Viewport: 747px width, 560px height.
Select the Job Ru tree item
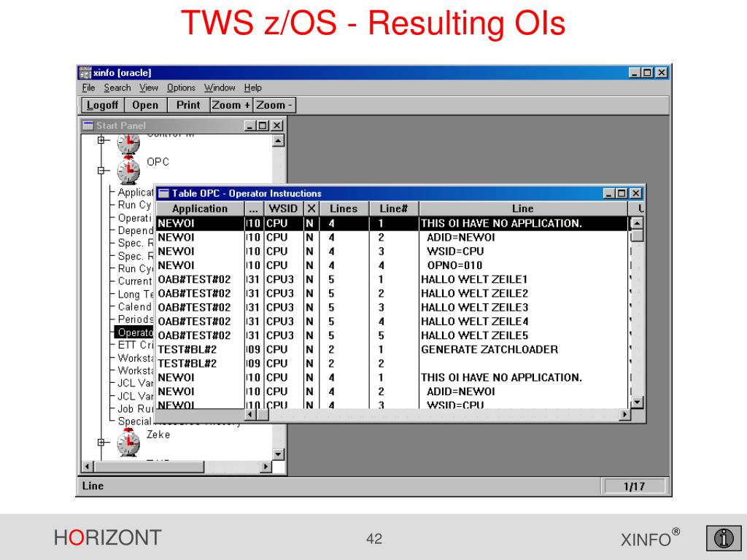pos(135,408)
